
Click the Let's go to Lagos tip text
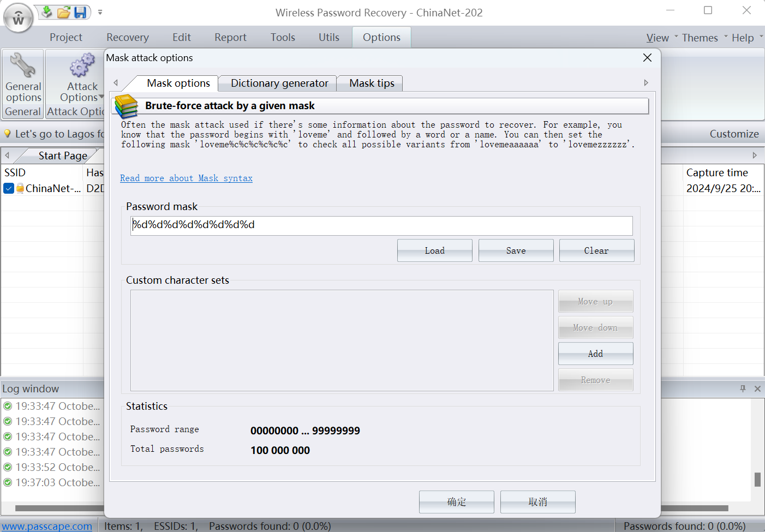coord(59,134)
